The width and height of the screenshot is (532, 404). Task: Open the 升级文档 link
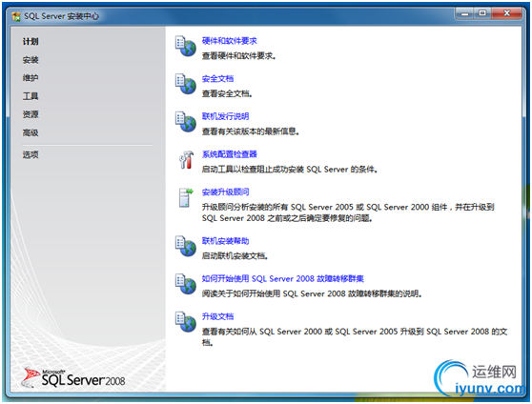point(217,316)
